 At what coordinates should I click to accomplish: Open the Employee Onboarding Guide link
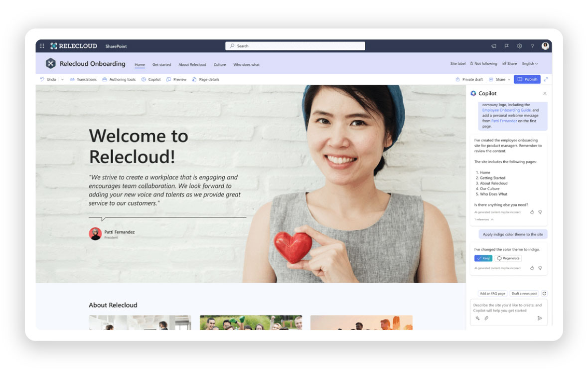tap(506, 110)
